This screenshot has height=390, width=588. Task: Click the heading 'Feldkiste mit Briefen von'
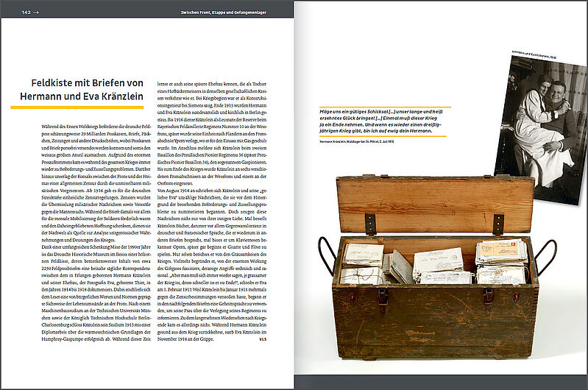(87, 83)
